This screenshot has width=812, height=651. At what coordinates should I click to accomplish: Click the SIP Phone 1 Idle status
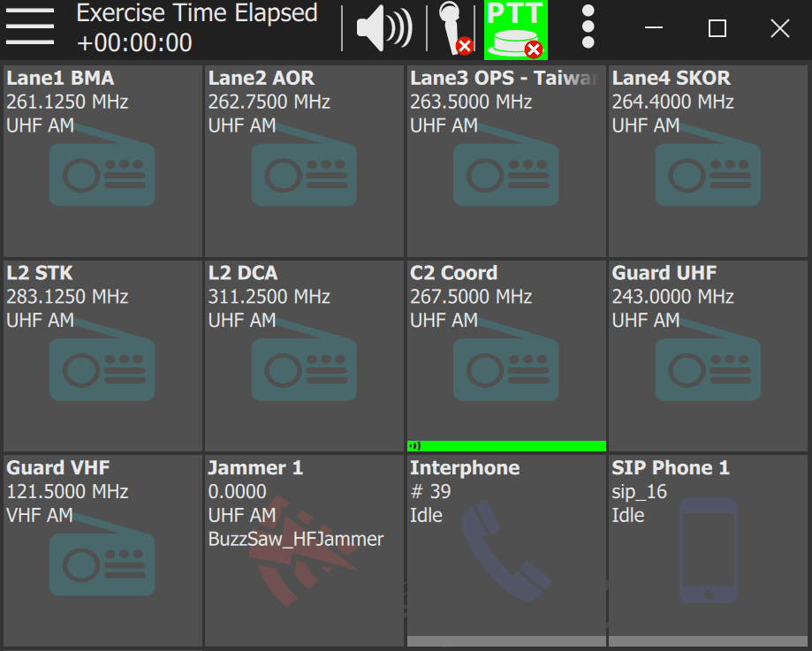tap(628, 515)
